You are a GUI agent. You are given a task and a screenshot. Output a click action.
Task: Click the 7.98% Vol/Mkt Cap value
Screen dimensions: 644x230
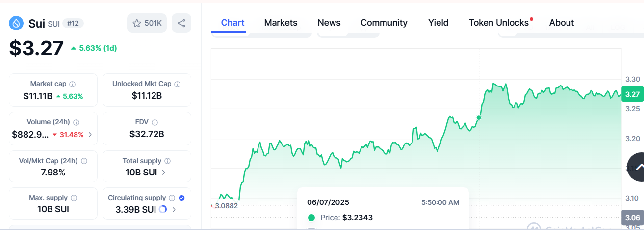coord(53,172)
